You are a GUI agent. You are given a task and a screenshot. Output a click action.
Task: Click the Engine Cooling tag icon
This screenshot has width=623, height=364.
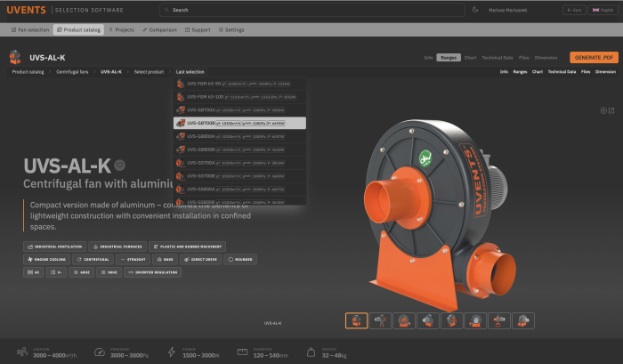[x=30, y=260]
